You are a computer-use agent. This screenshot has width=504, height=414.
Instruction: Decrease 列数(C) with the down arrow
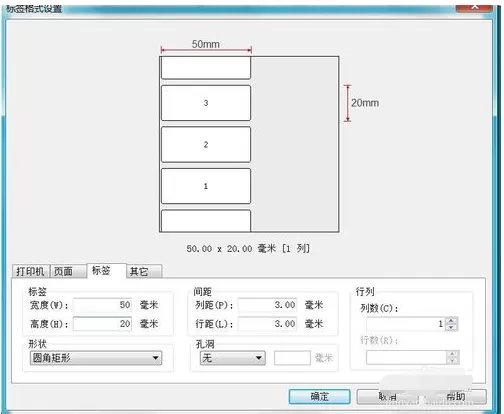pos(452,327)
